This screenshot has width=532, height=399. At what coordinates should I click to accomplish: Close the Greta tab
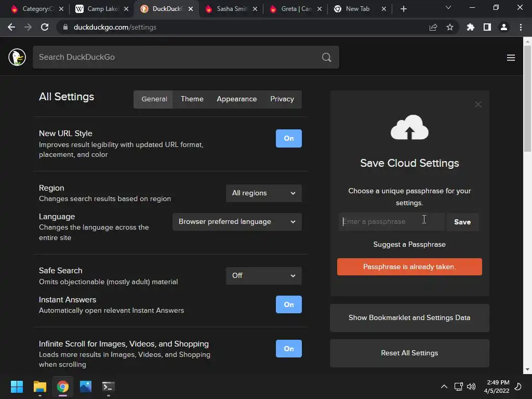320,9
